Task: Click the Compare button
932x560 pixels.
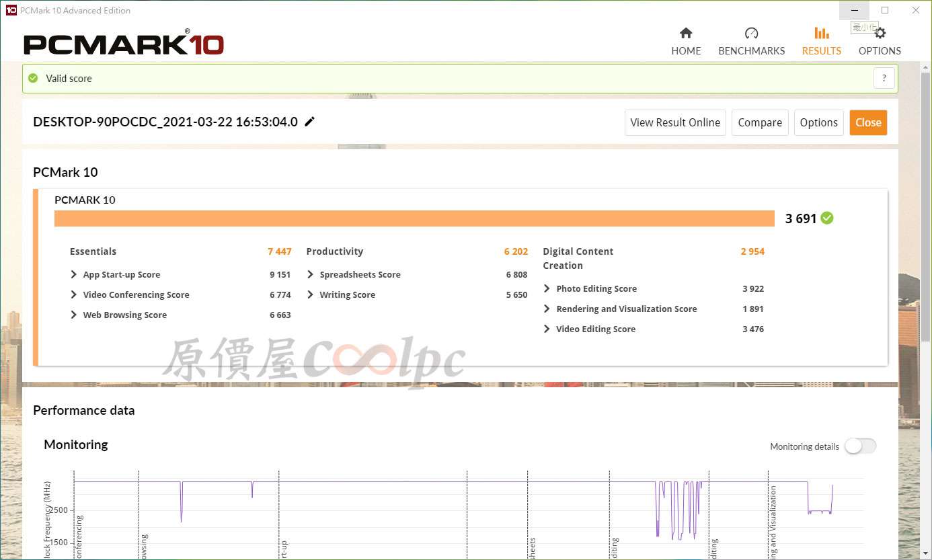Action: 760,122
